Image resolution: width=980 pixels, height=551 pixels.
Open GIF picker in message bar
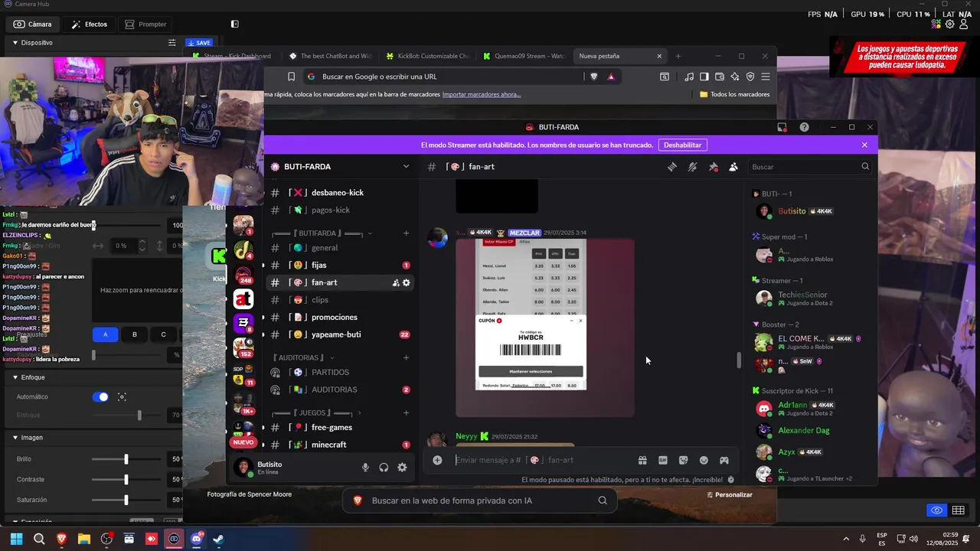pos(663,460)
